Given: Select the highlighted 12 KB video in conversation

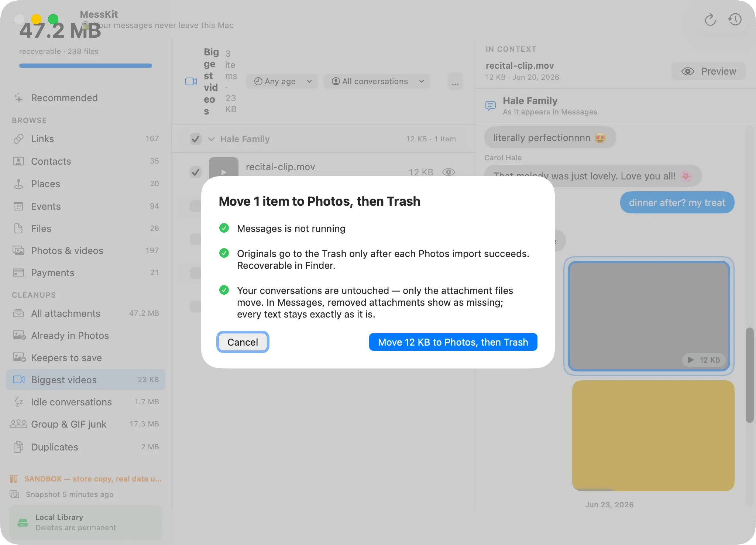Looking at the screenshot, I should [649, 316].
